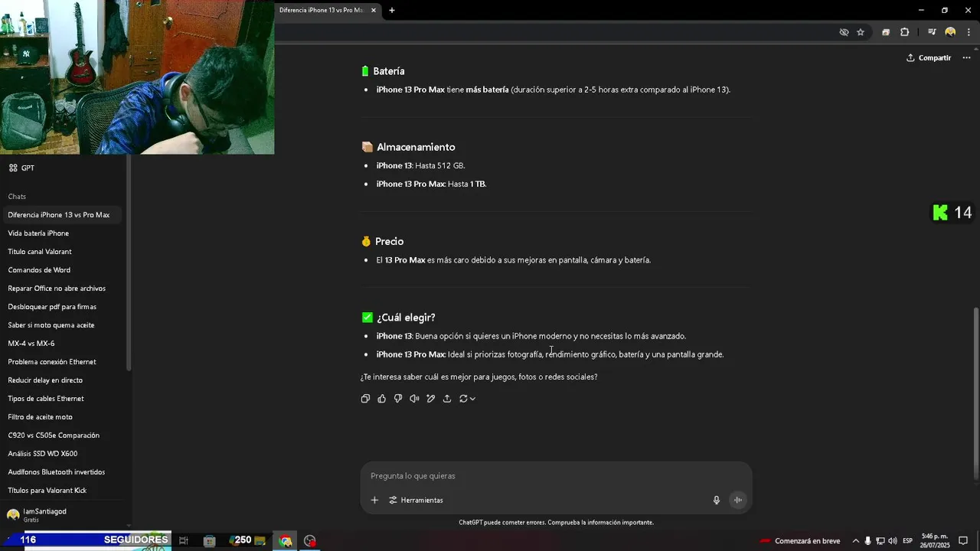Click the page vertical scrollbar
Image resolution: width=980 pixels, height=551 pixels.
click(975, 393)
